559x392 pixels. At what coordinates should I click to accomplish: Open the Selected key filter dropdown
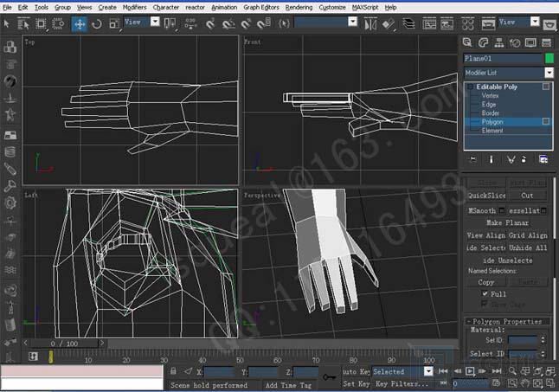click(x=428, y=371)
